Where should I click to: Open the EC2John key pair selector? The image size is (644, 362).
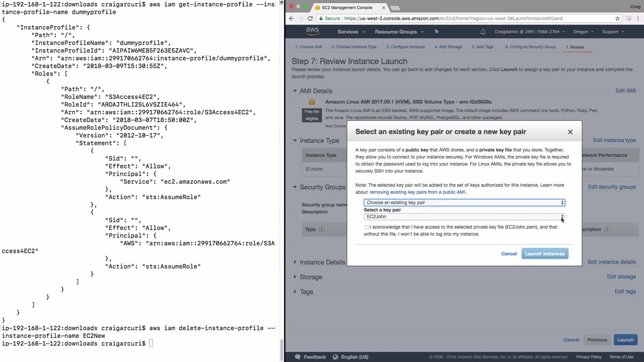464,217
